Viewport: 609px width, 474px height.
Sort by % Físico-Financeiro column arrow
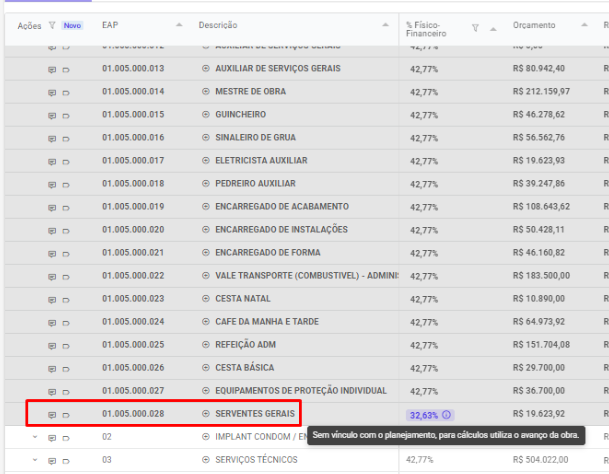coord(493,29)
